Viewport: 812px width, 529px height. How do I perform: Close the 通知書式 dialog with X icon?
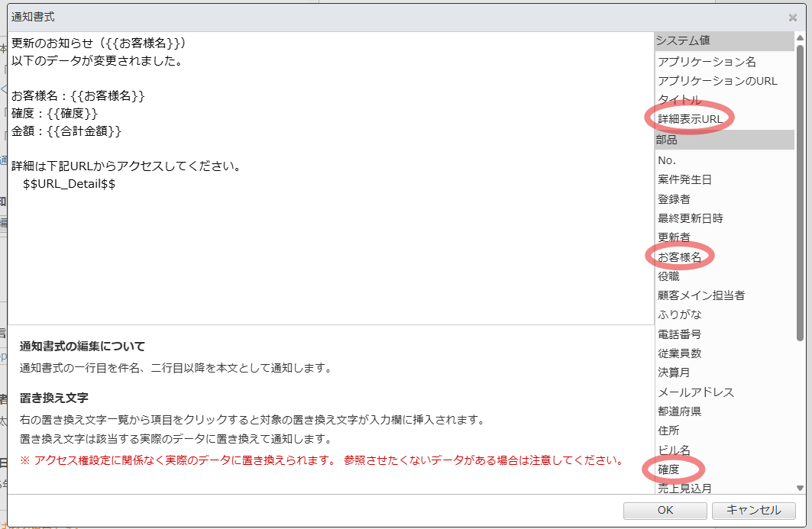pyautogui.click(x=792, y=18)
